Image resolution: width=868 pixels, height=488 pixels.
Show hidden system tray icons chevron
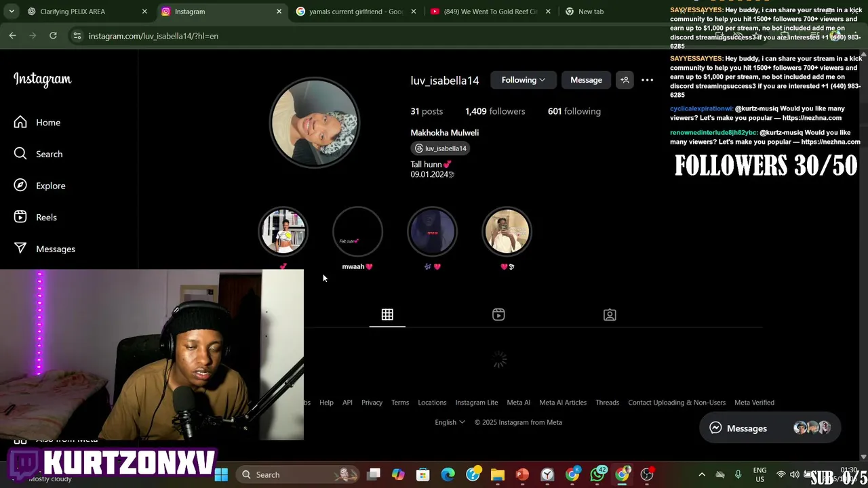[702, 475]
